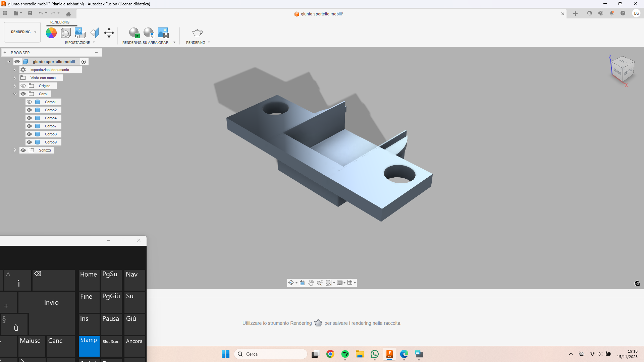Open Spotify from the taskbar
Screen dimensions: 644x362
click(x=345, y=354)
